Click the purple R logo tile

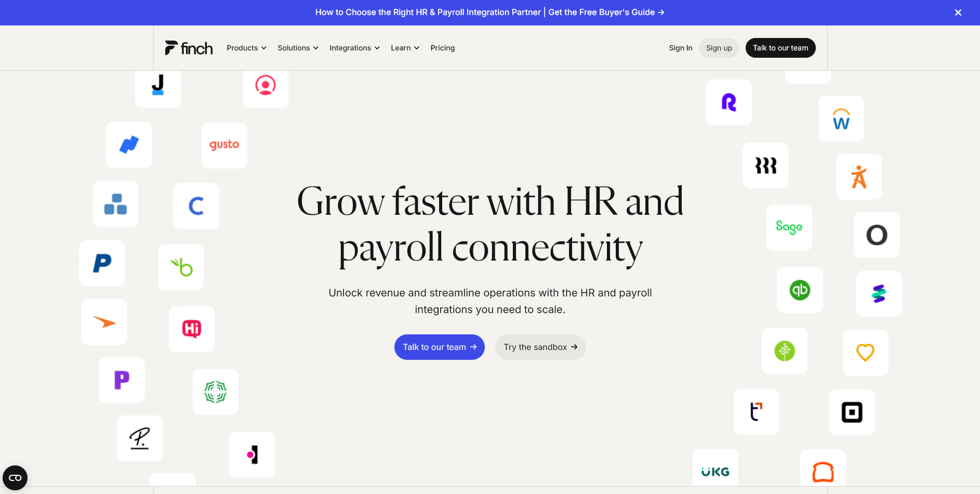point(729,102)
